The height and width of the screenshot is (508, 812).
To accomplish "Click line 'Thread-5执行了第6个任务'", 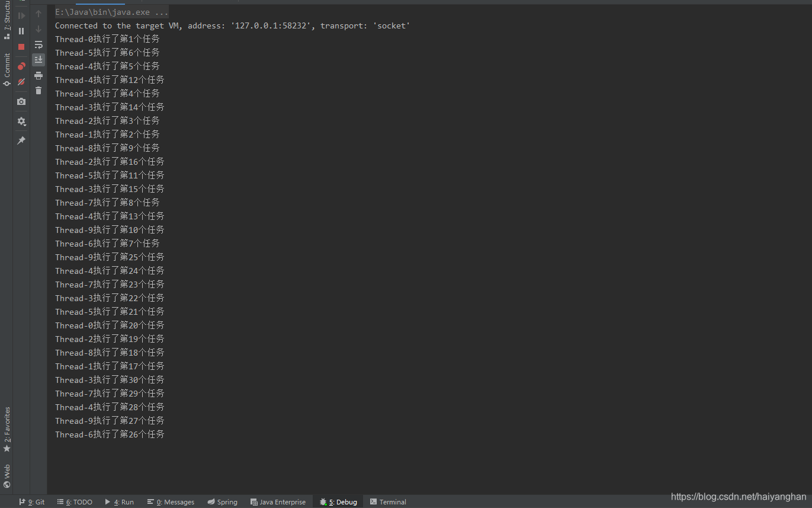I will click(107, 53).
